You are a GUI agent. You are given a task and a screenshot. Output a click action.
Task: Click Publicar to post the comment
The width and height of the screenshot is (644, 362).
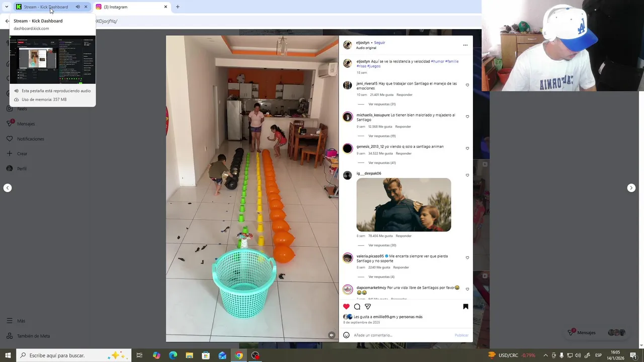pyautogui.click(x=461, y=335)
